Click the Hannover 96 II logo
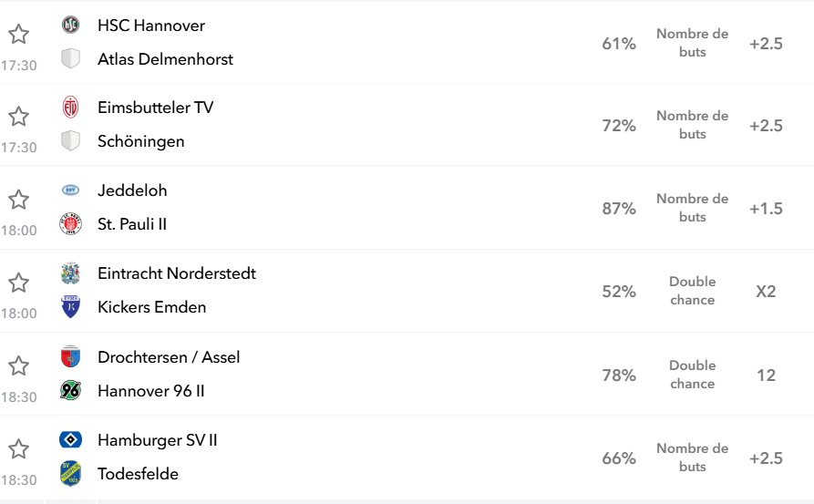Viewport: 814px width, 504px height. (70, 390)
